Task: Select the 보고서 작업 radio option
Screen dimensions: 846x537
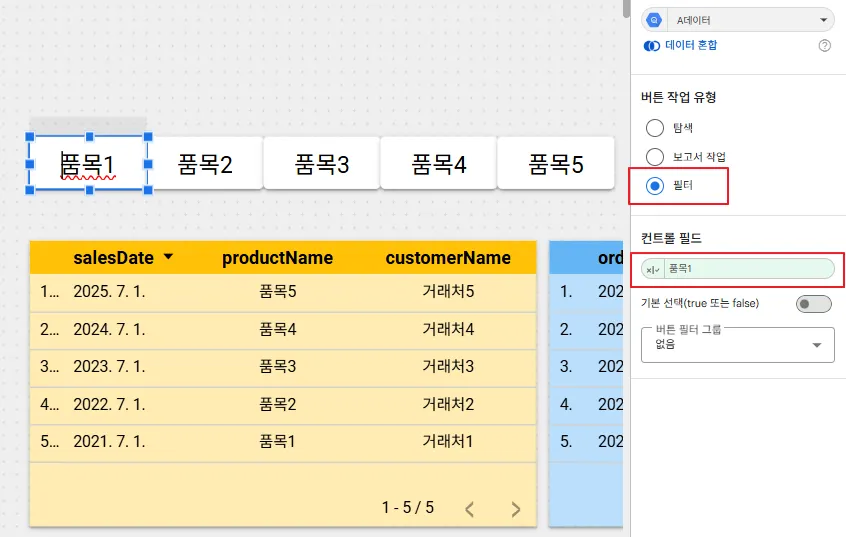Action: point(655,157)
